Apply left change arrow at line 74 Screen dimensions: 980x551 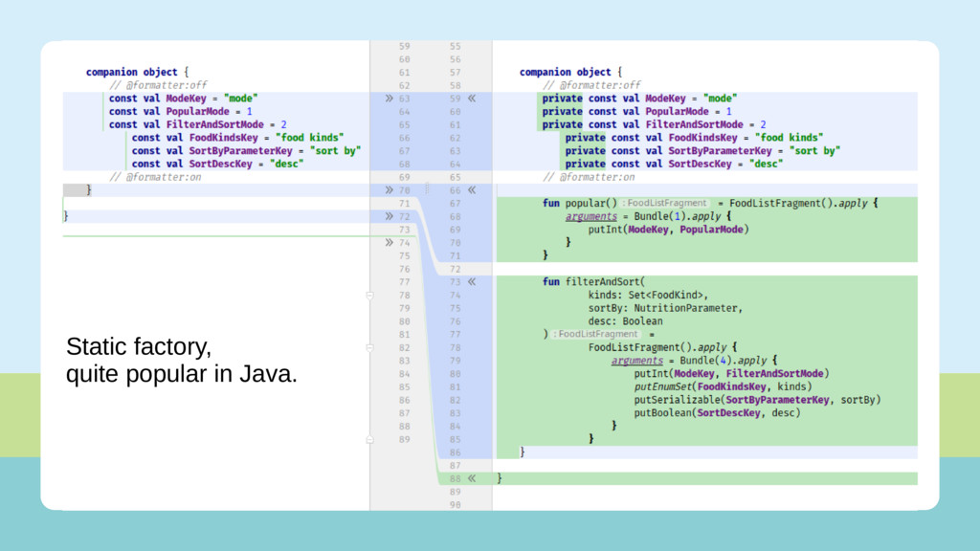(389, 242)
